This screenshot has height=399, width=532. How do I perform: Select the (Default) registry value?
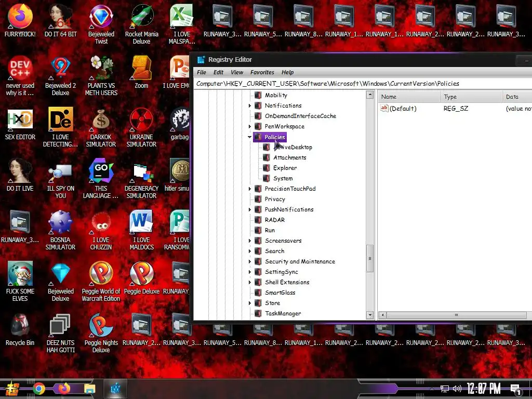(x=403, y=109)
